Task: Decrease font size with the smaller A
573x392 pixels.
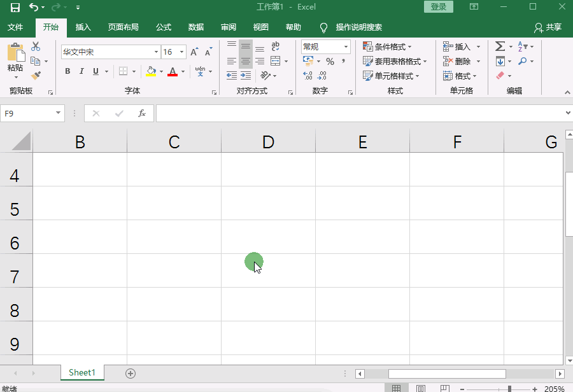Action: 208,52
